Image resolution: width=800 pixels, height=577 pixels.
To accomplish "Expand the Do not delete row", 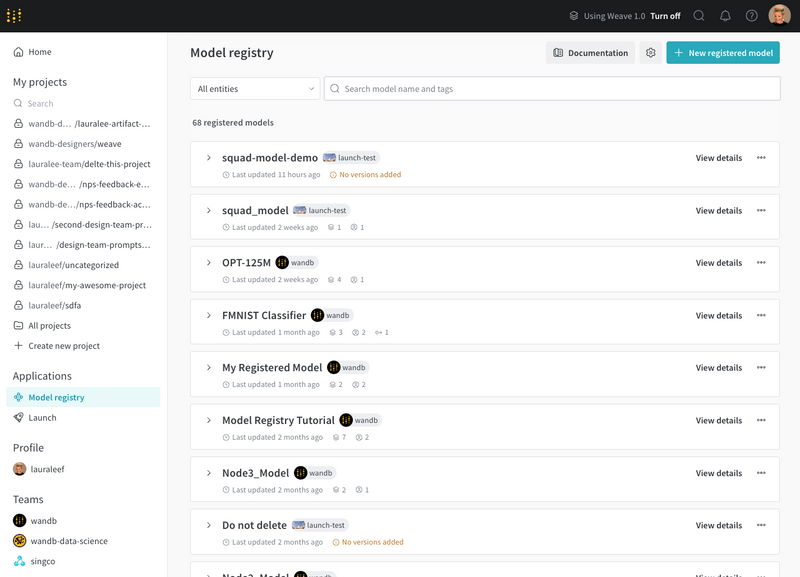I will coord(209,525).
